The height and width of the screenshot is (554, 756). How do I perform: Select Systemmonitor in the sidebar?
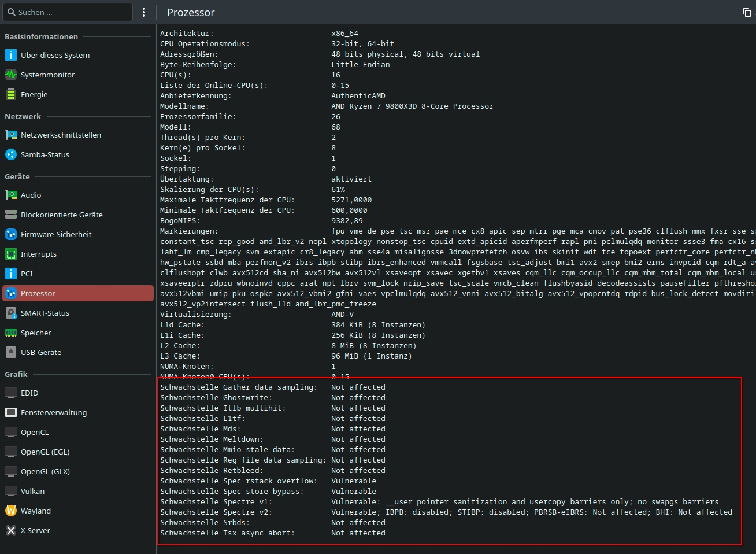click(x=78, y=75)
